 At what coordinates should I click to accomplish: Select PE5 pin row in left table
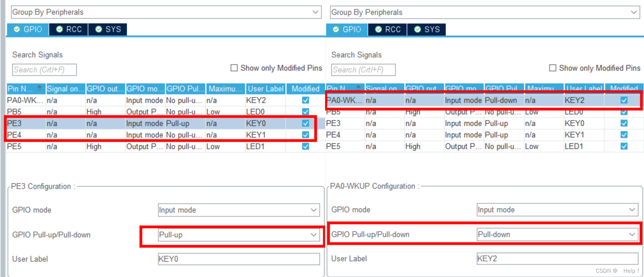(166, 146)
